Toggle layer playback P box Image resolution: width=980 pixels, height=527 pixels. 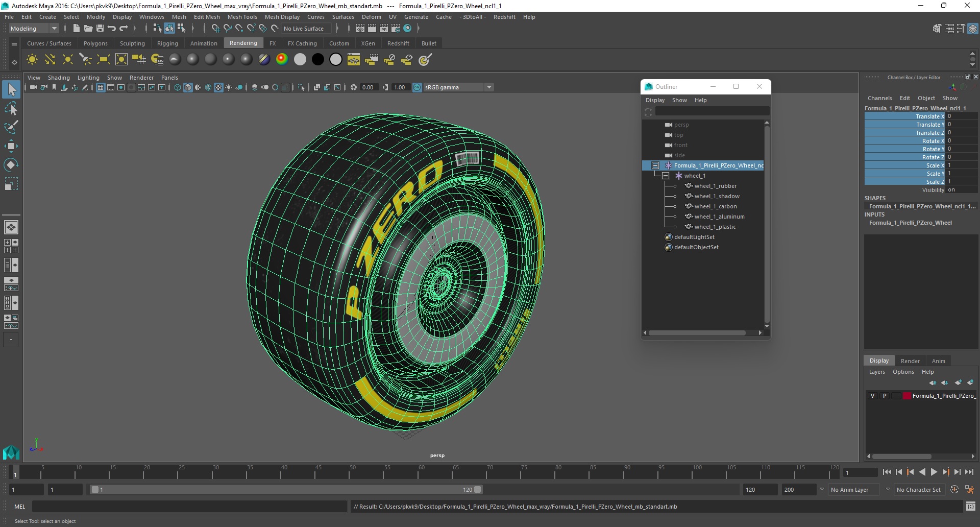[885, 396]
